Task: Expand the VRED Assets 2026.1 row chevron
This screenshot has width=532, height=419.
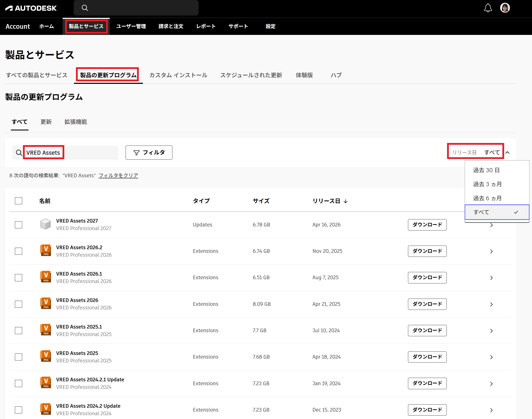Action: tap(491, 278)
